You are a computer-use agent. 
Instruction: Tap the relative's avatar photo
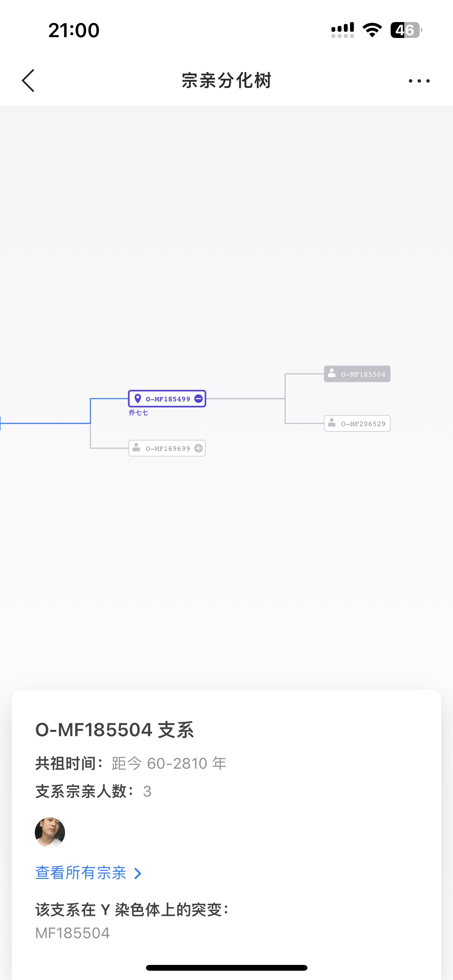(x=50, y=832)
